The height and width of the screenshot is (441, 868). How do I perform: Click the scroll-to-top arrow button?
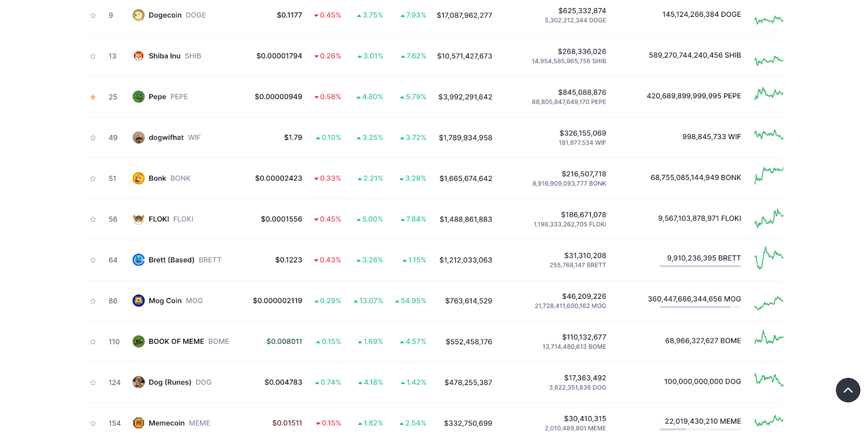click(848, 390)
